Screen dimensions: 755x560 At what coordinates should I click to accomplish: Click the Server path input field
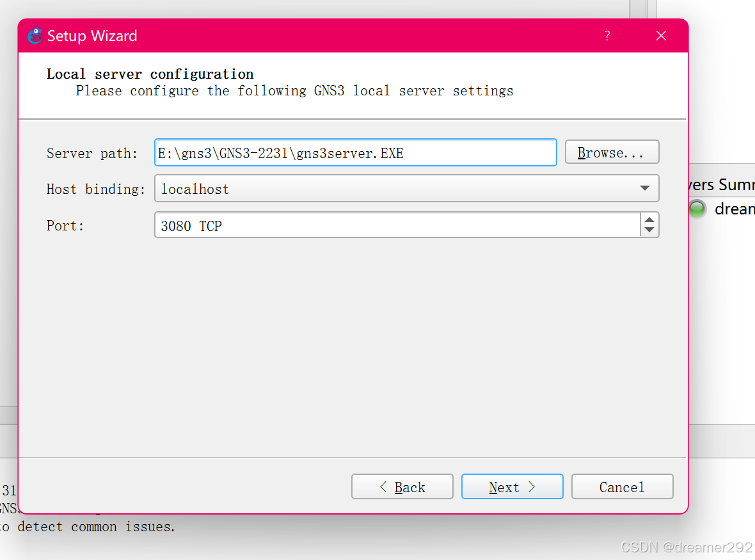point(355,152)
